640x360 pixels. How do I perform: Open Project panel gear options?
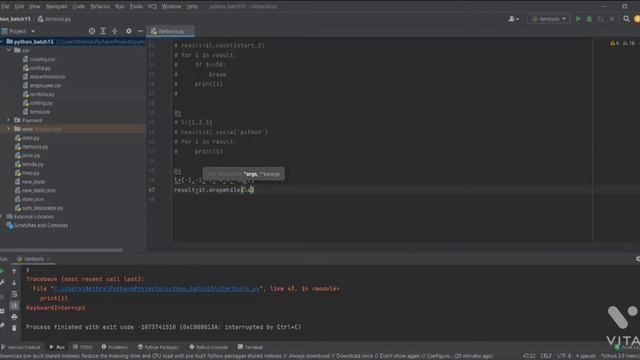tap(129, 31)
